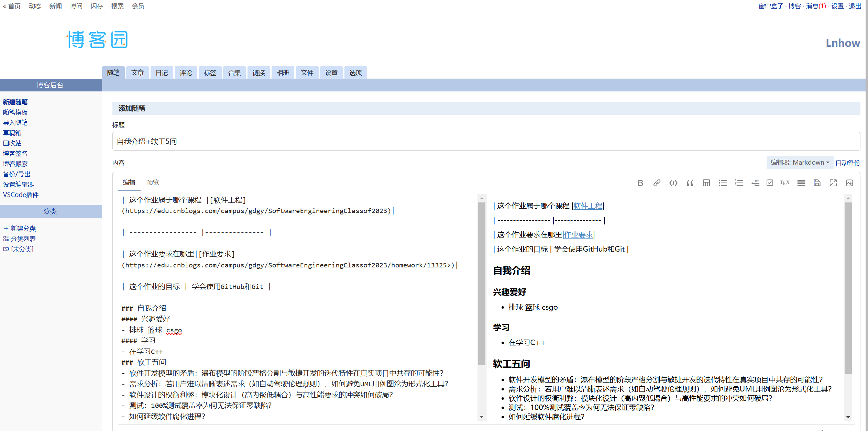
Task: Click the 标题 title input field
Action: (x=486, y=141)
